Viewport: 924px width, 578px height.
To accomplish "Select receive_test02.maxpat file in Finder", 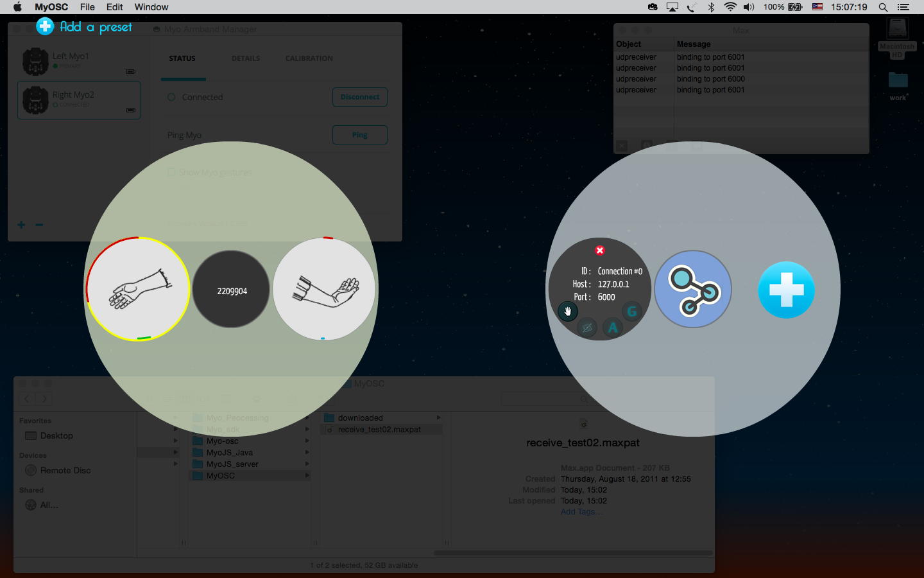I will click(x=382, y=430).
